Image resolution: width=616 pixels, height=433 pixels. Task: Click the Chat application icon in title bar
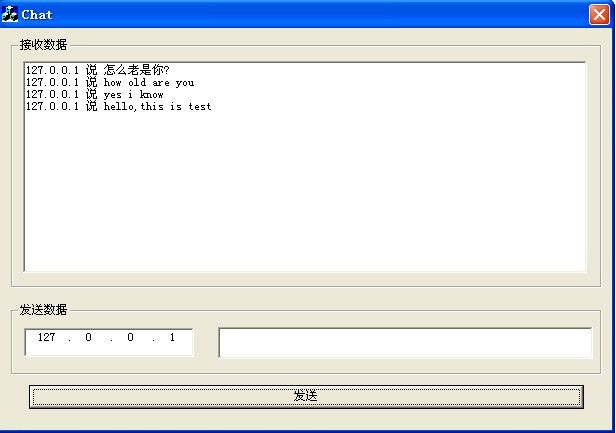(x=9, y=15)
